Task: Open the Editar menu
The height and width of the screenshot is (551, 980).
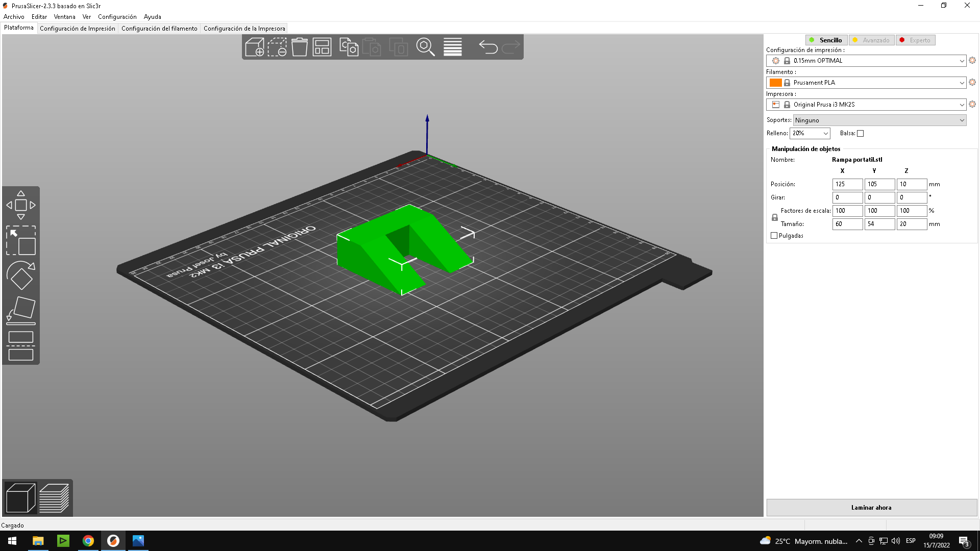Action: point(39,17)
